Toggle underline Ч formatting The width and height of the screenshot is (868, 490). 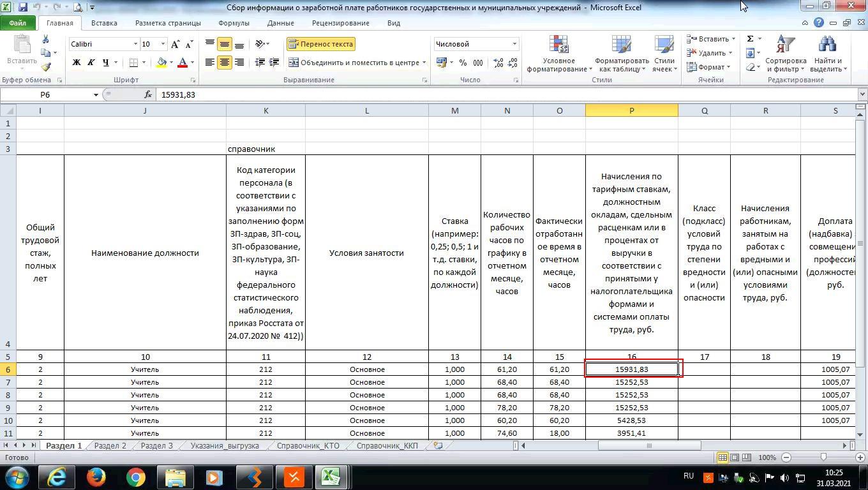tap(105, 63)
